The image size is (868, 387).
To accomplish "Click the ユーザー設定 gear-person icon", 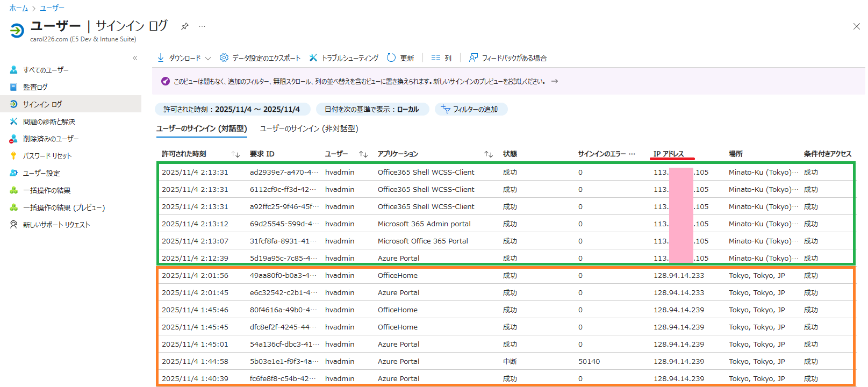I will tap(13, 173).
